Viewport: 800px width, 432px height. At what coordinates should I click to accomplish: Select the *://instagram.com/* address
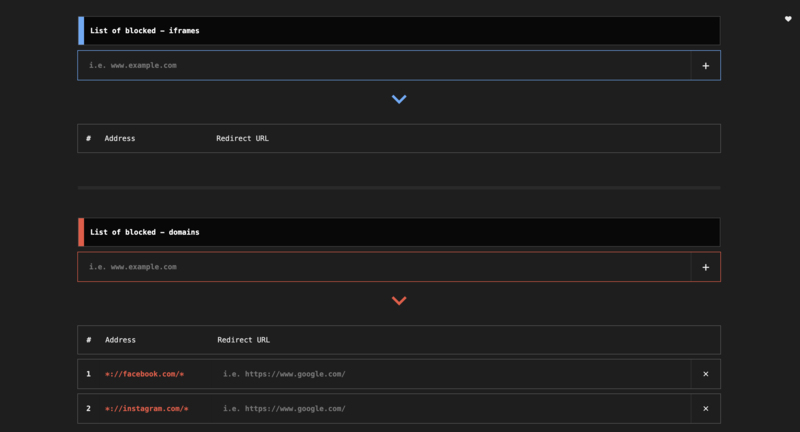146,409
